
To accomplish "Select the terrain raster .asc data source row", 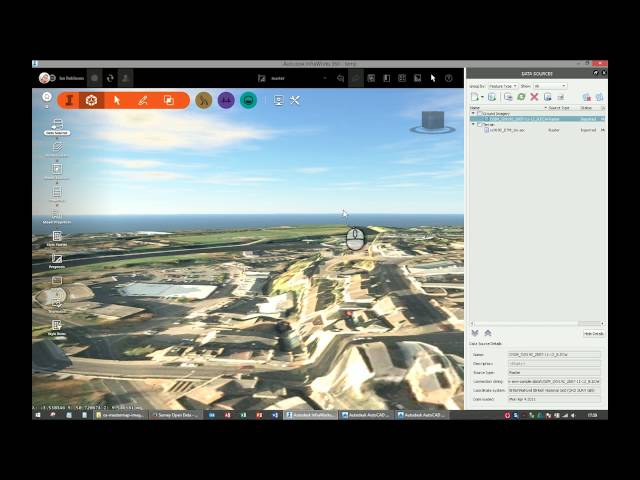I will tap(537, 130).
